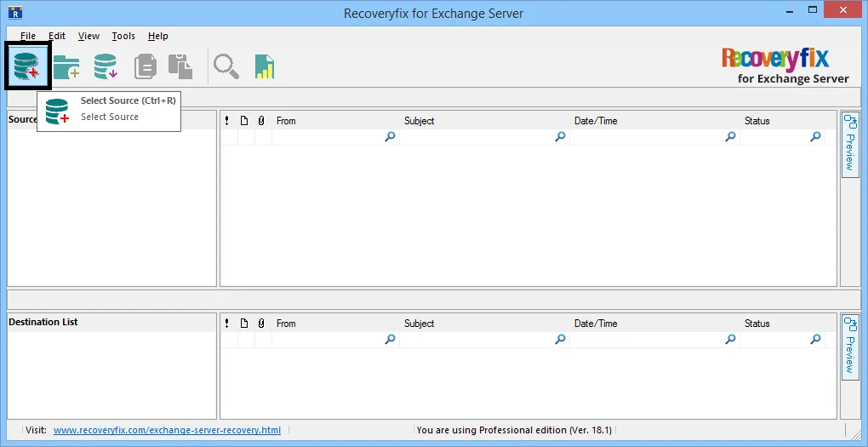The height and width of the screenshot is (447, 868).
Task: Click the Status search filter field in destination list
Action: [x=782, y=340]
